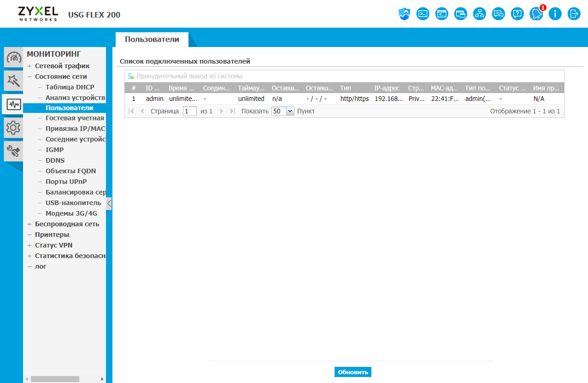Expand the Сетевой трафик tree node
The height and width of the screenshot is (383, 588).
pos(29,66)
